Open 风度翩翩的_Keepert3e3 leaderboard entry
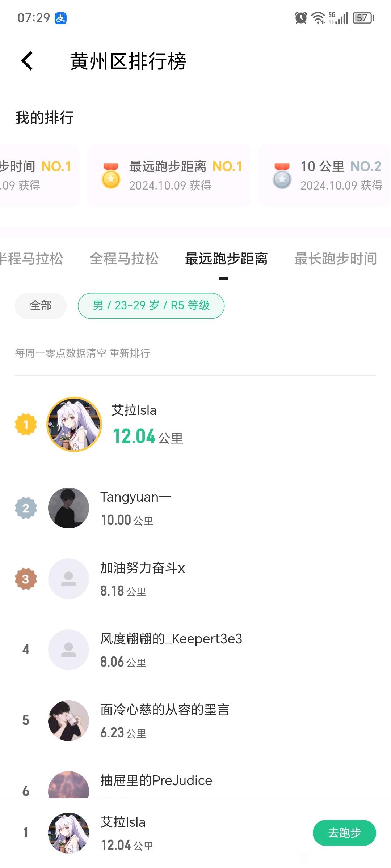 pos(195,650)
